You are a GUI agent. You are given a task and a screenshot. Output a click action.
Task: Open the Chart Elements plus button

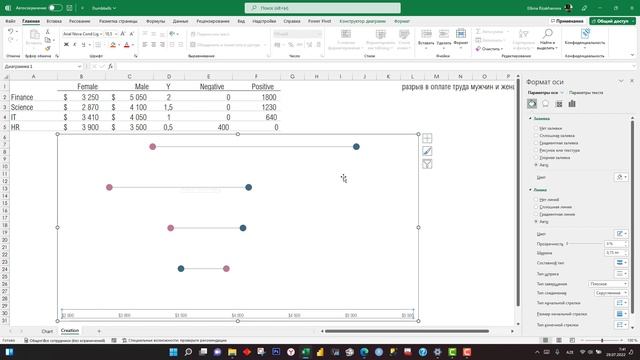pyautogui.click(x=427, y=138)
